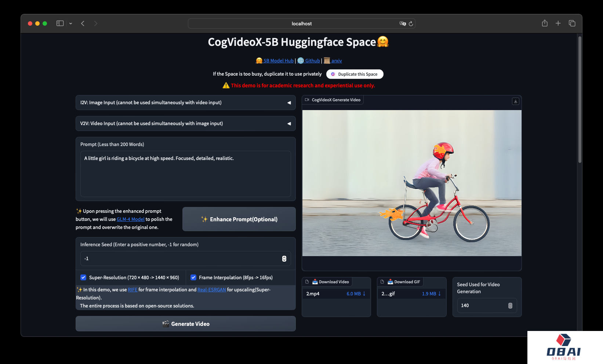Click Enhance Prompt(Optional) button
Image resolution: width=603 pixels, height=364 pixels.
pyautogui.click(x=239, y=219)
